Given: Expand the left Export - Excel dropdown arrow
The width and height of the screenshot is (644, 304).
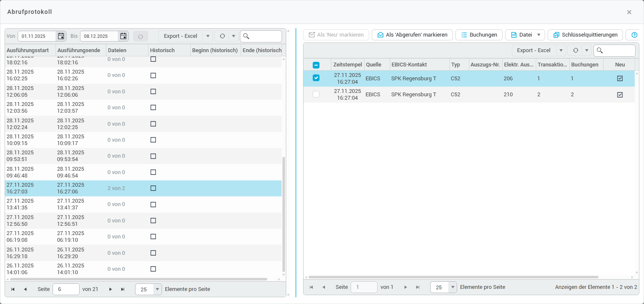Looking at the screenshot, I should [208, 36].
